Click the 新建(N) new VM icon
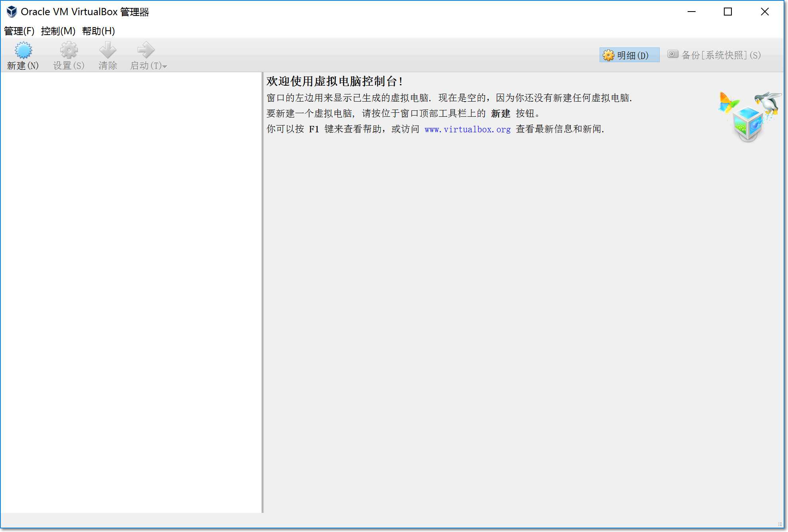Screen dimensions: 788x532 pos(23,50)
